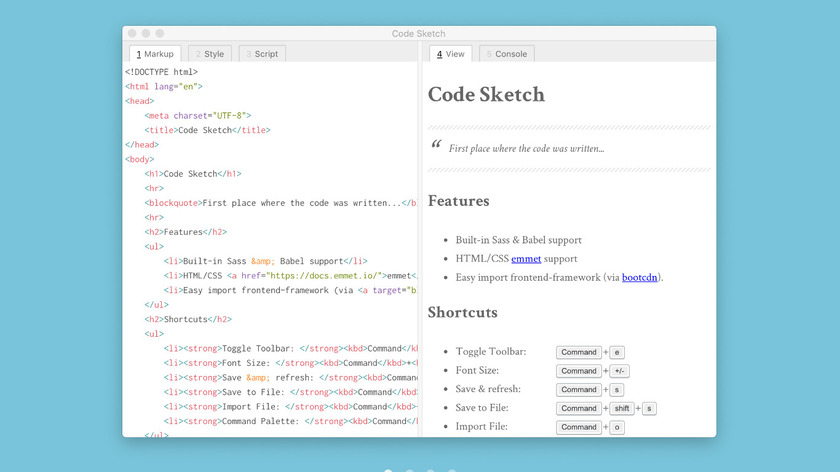Image resolution: width=840 pixels, height=472 pixels.
Task: Click the 'o' key badge for Import File
Action: click(x=617, y=427)
